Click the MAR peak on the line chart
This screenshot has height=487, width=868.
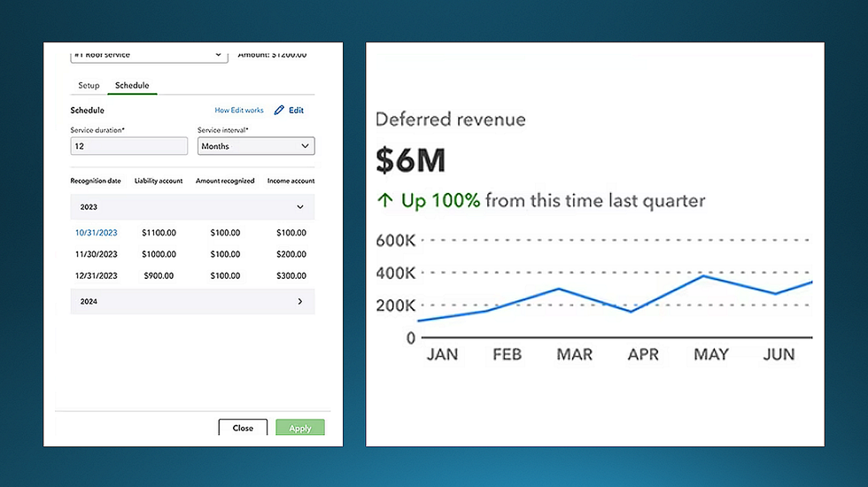pos(559,289)
